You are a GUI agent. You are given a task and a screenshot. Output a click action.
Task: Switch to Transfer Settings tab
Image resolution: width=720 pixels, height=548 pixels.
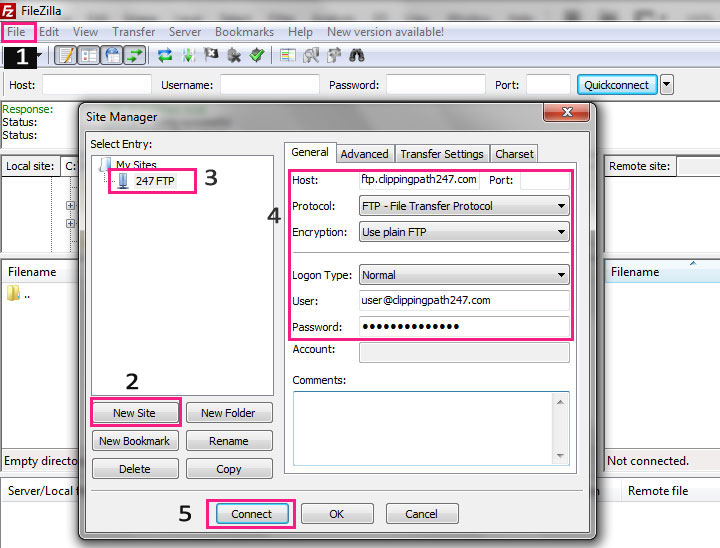tap(442, 154)
